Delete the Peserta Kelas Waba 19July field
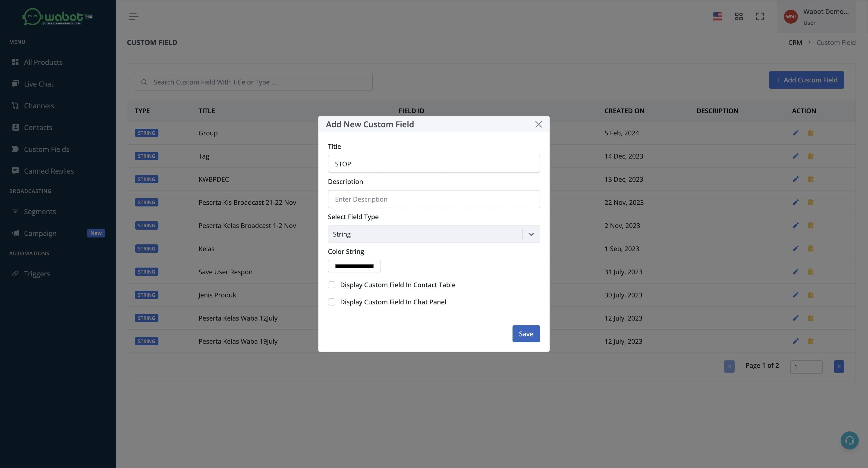 [x=810, y=341]
